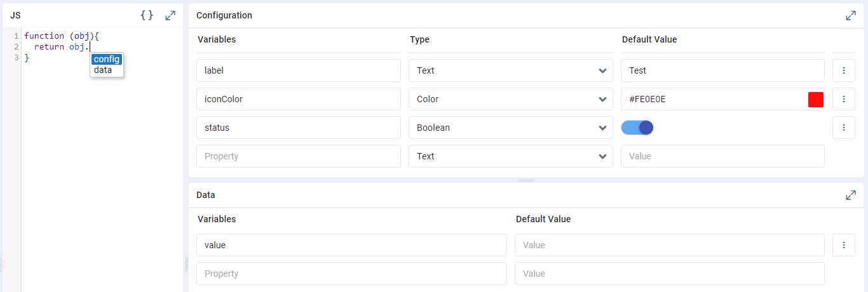
Task: Expand the Data panel to fullscreen
Action: coord(851,196)
